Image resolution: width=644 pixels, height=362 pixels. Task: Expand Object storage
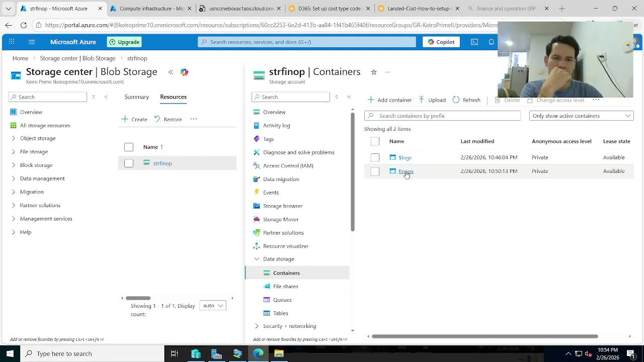pyautogui.click(x=14, y=138)
